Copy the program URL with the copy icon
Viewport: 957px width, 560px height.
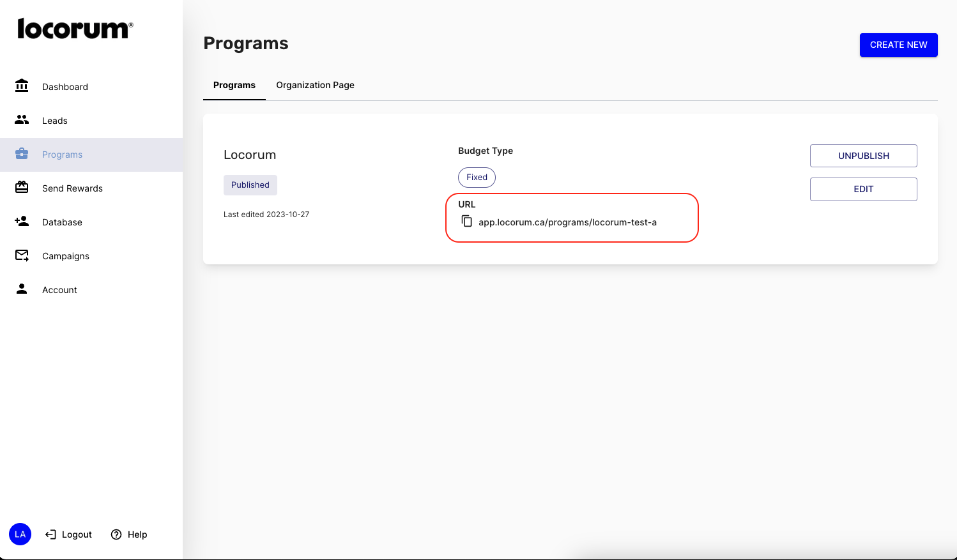(x=467, y=222)
